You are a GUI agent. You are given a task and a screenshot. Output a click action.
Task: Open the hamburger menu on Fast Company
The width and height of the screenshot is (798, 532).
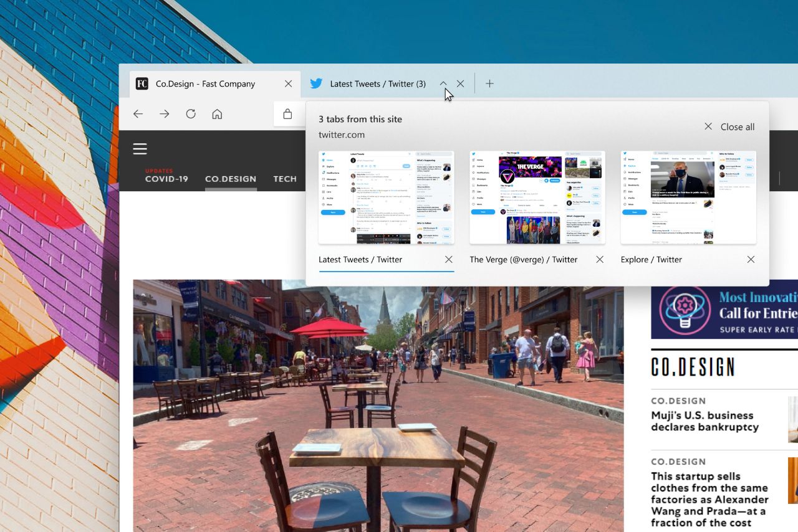coord(140,148)
